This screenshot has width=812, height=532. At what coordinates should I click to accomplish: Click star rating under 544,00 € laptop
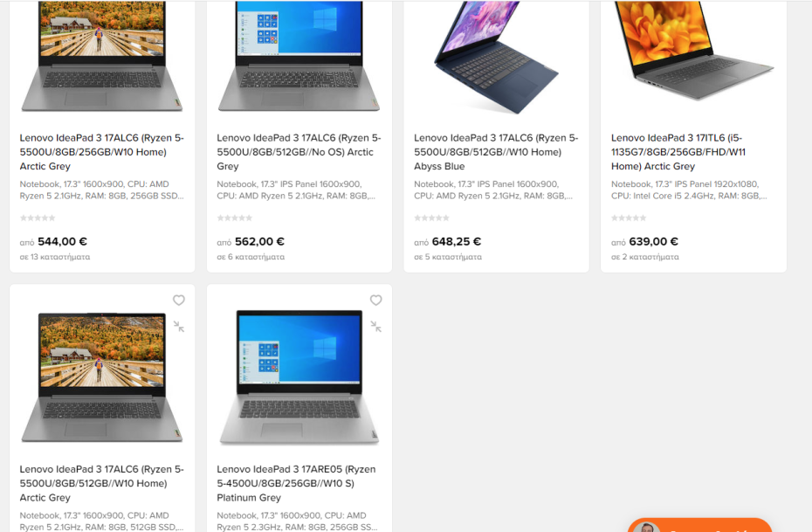pos(38,218)
